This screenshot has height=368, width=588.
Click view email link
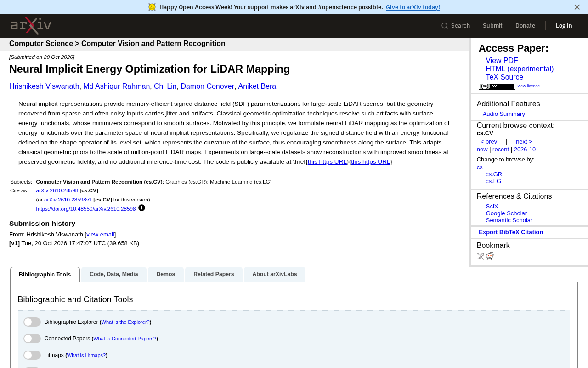click(101, 235)
